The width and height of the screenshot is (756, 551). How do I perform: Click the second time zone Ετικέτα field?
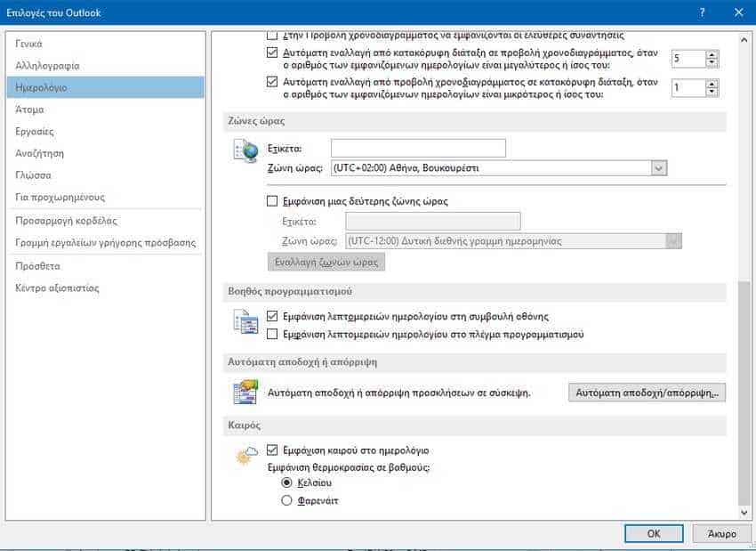pos(433,222)
